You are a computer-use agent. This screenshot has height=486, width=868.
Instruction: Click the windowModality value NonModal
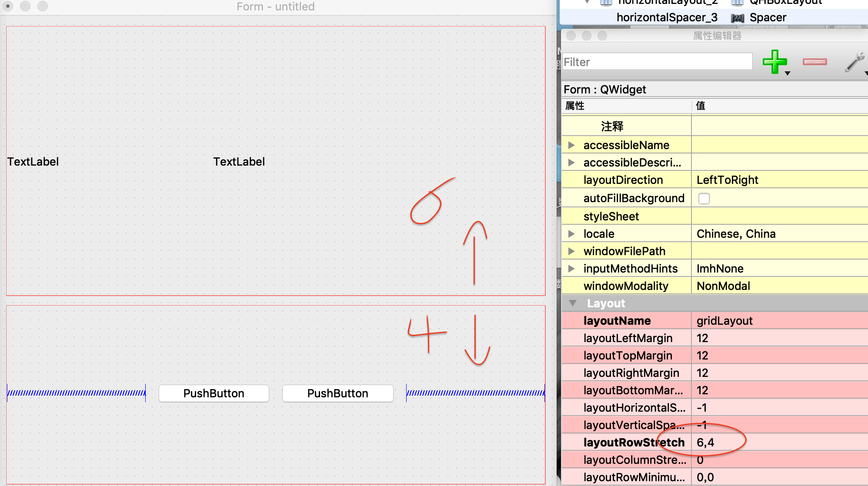pos(723,286)
